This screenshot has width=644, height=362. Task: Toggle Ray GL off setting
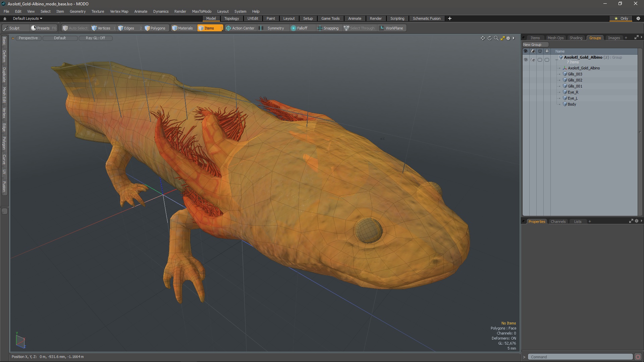95,38
